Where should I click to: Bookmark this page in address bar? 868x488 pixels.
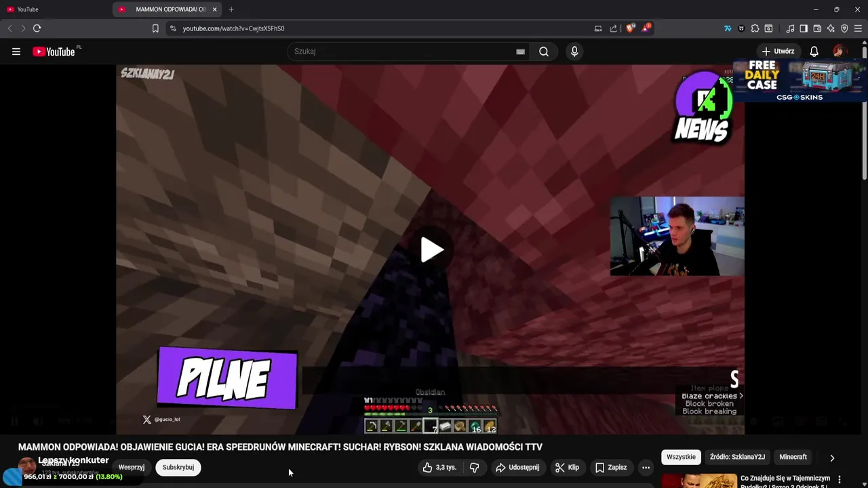(x=155, y=28)
